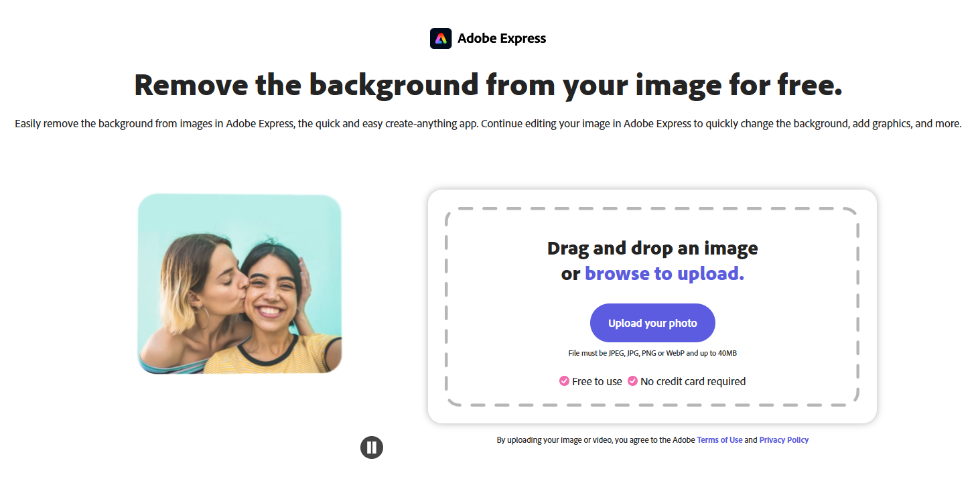Click the "Drag and drop an image" heading
The image size is (980, 485).
coord(652,248)
